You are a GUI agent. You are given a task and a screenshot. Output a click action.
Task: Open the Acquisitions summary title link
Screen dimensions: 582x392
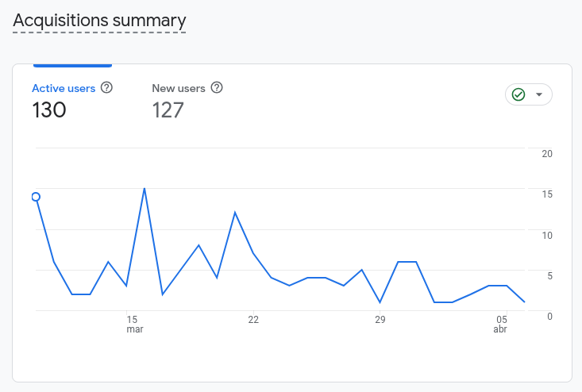[x=99, y=21]
